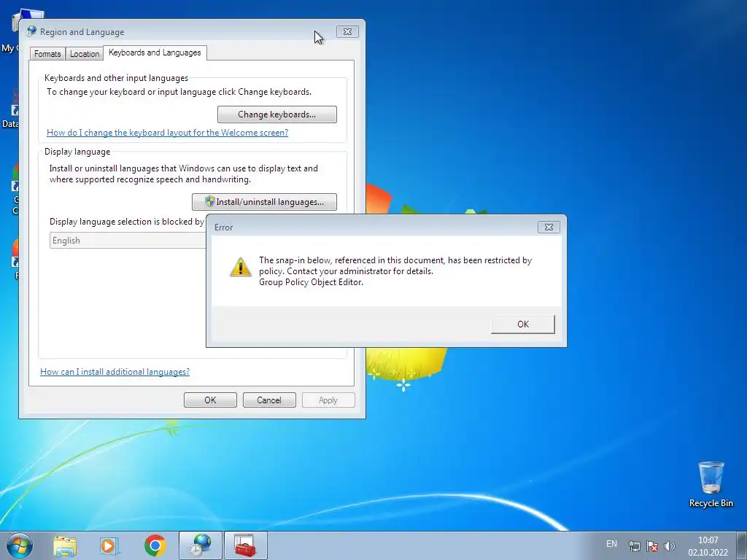Click the disabled Apply button
This screenshot has height=560, width=747.
pyautogui.click(x=328, y=400)
